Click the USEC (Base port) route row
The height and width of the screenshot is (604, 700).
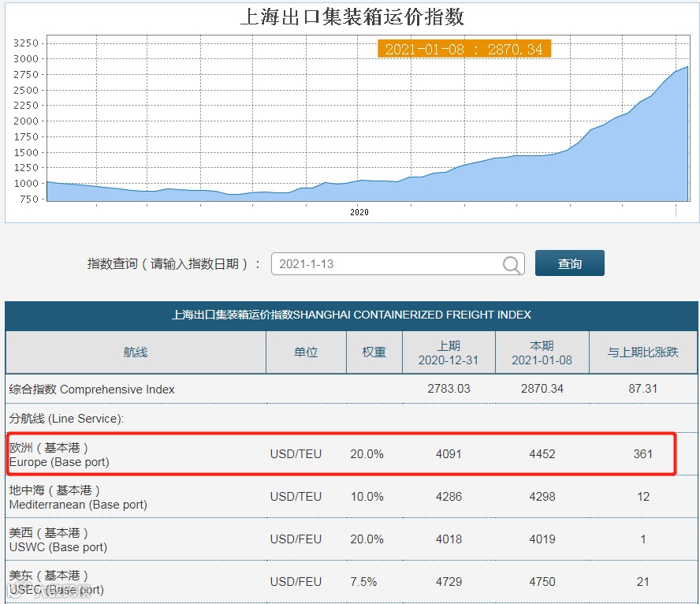[352, 582]
